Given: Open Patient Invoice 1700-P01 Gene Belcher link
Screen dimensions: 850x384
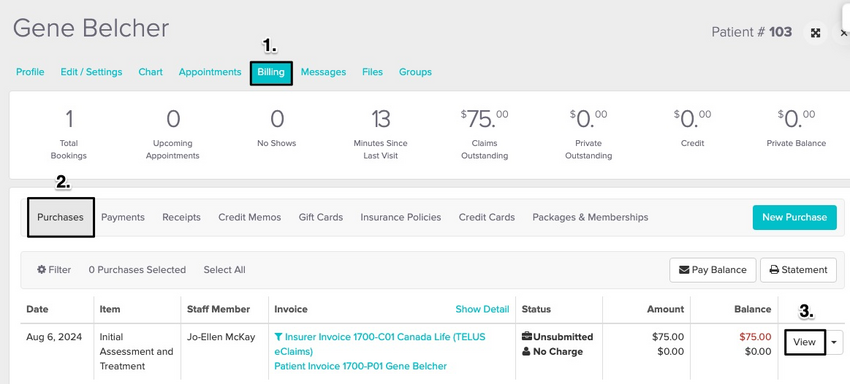Looking at the screenshot, I should [360, 366].
